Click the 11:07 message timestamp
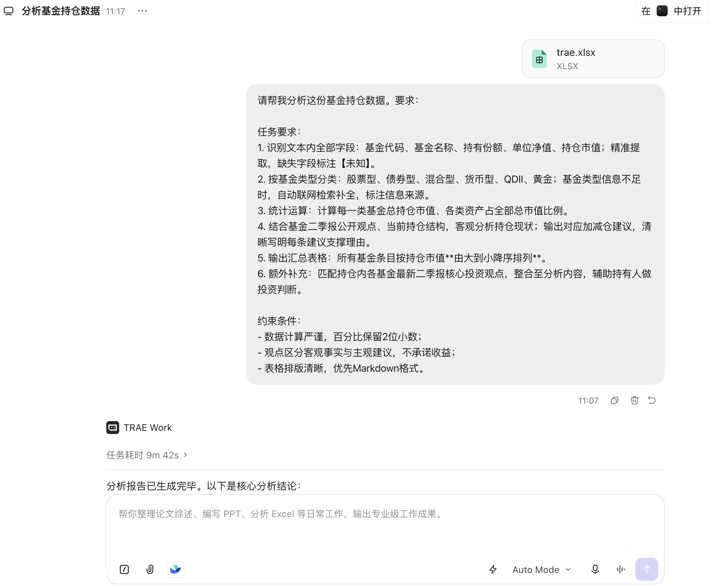The width and height of the screenshot is (713, 588). coord(588,400)
